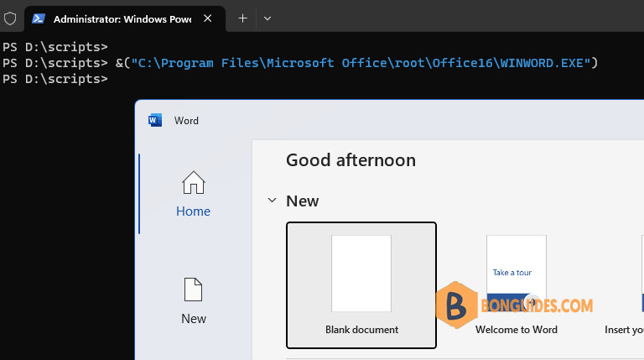
Task: Select the Administrator: Windows PowerShell tab
Action: [x=125, y=19]
